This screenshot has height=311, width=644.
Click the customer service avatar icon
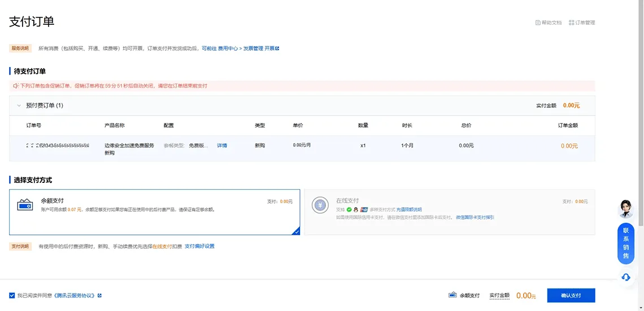(x=626, y=208)
